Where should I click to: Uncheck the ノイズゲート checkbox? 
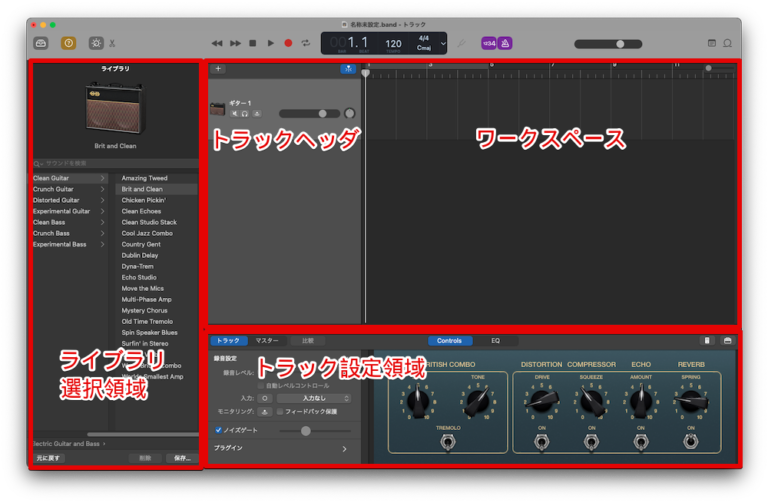[218, 430]
